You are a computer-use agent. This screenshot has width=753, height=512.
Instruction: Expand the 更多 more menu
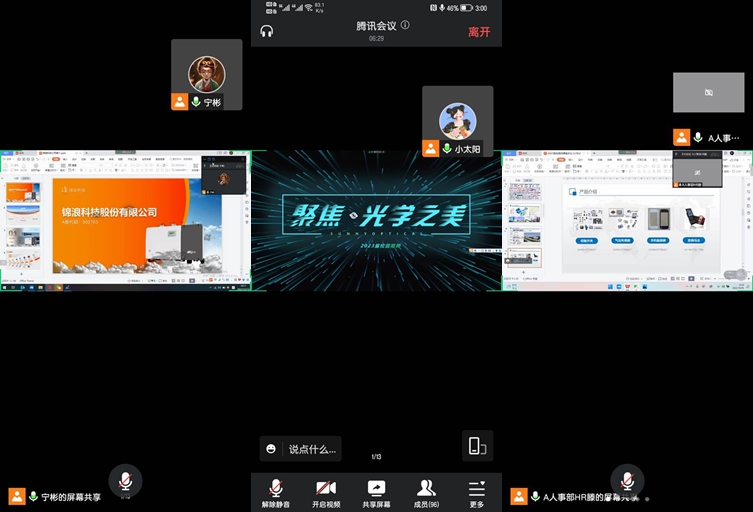pyautogui.click(x=477, y=492)
